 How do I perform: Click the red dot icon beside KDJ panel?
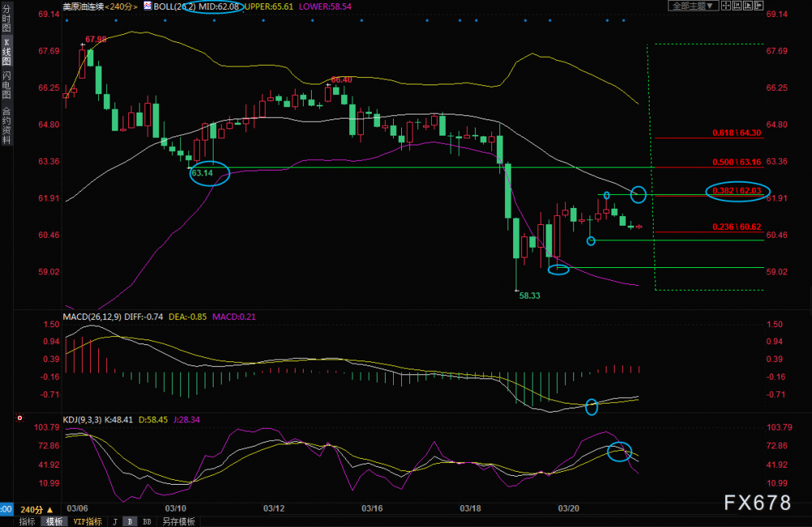pos(19,417)
